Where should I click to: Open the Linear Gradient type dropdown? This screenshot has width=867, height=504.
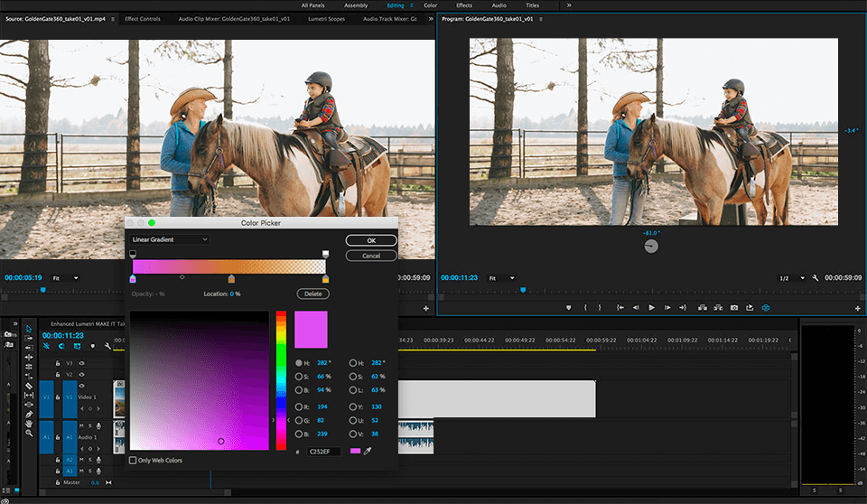(169, 239)
